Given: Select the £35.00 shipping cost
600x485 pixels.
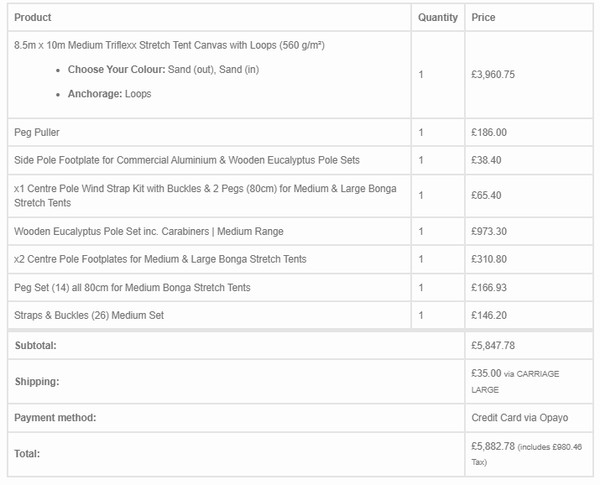Looking at the screenshot, I should tap(486, 373).
